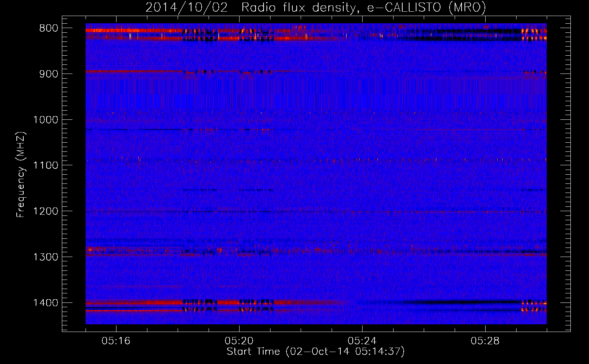Click the 800 frequency tick label
The width and height of the screenshot is (589, 364).
(x=49, y=28)
